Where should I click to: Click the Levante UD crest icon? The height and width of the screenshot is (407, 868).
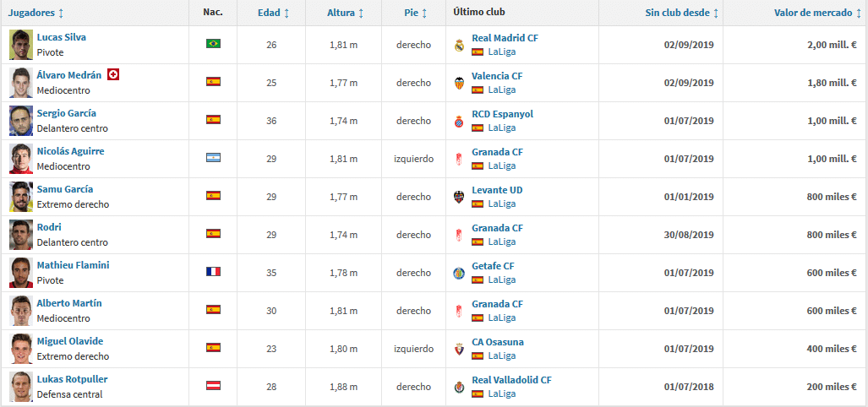(459, 197)
